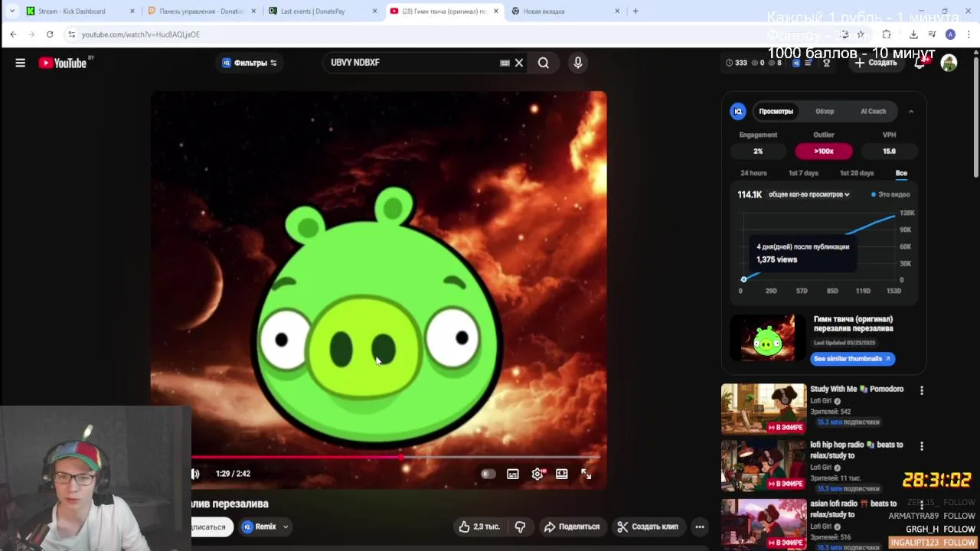The height and width of the screenshot is (551, 980).
Task: Toggle subtitles in the player
Action: pyautogui.click(x=513, y=474)
